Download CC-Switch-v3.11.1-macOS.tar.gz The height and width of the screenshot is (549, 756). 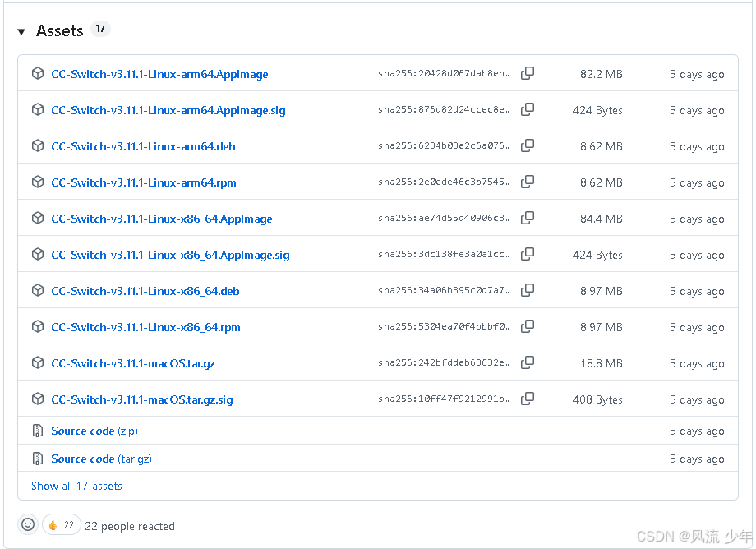click(x=133, y=363)
